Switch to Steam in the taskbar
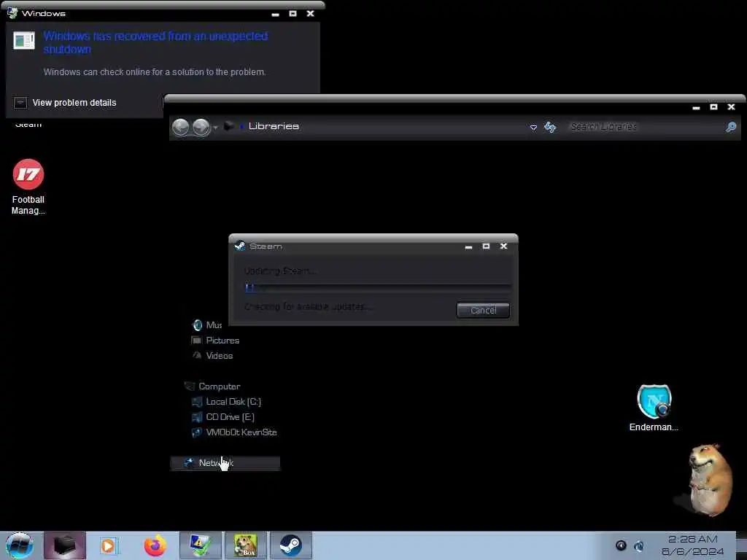The height and width of the screenshot is (560, 747). point(290,545)
